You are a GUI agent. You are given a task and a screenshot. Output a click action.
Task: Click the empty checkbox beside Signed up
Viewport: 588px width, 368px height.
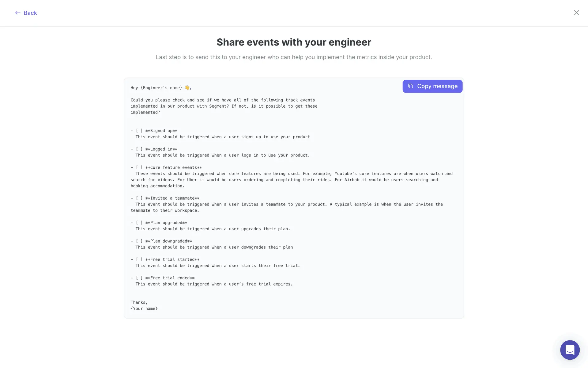(x=139, y=131)
